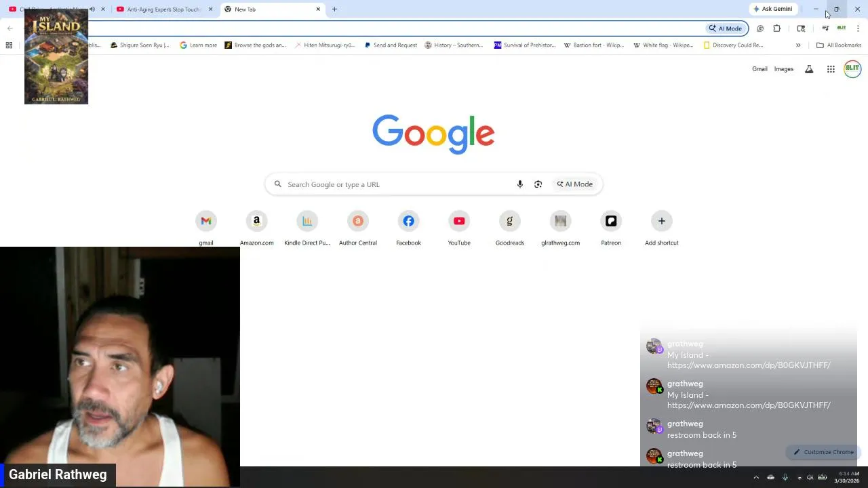Click the microphone tray icon
The width and height of the screenshot is (868, 488).
pos(785,477)
